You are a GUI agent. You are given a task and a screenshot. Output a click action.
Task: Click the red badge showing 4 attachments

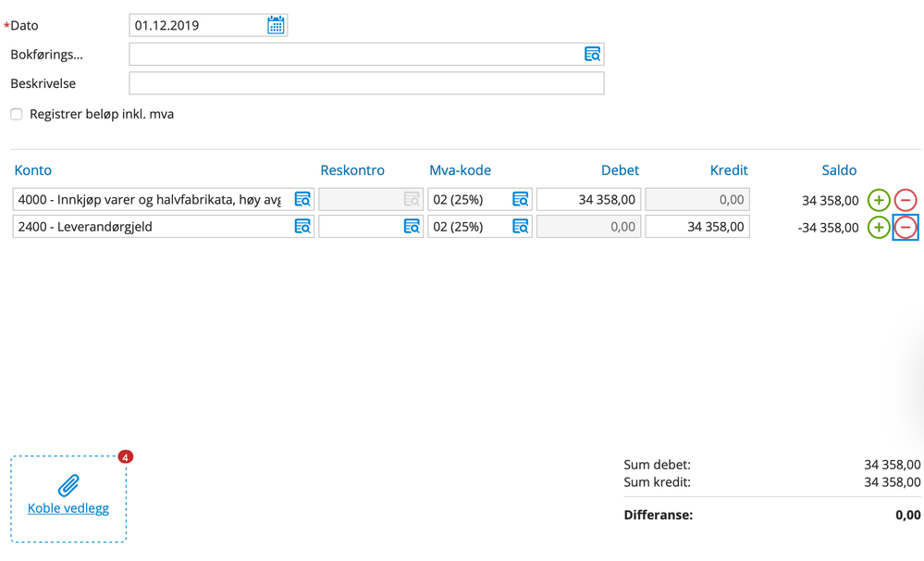pos(125,455)
